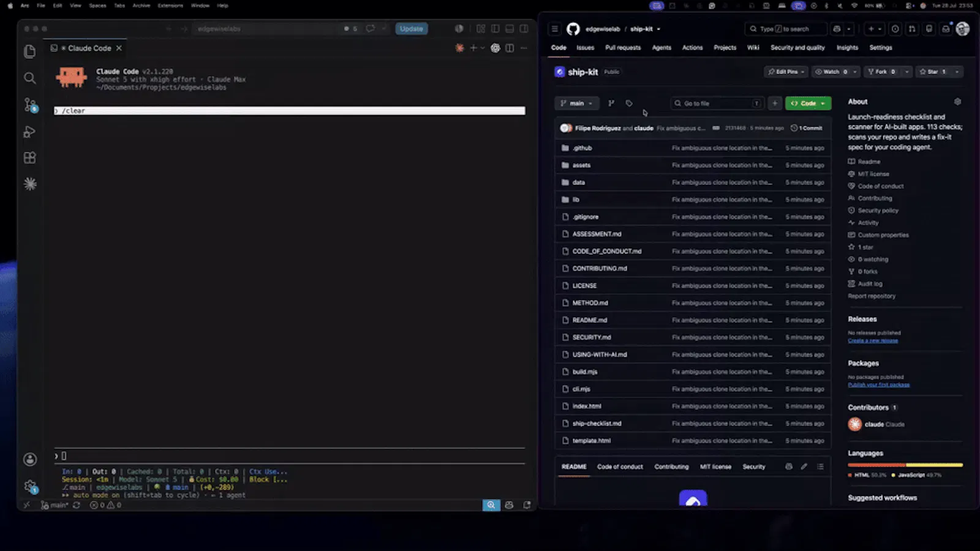The image size is (980, 551).
Task: Open the Actions tab
Action: tap(692, 48)
